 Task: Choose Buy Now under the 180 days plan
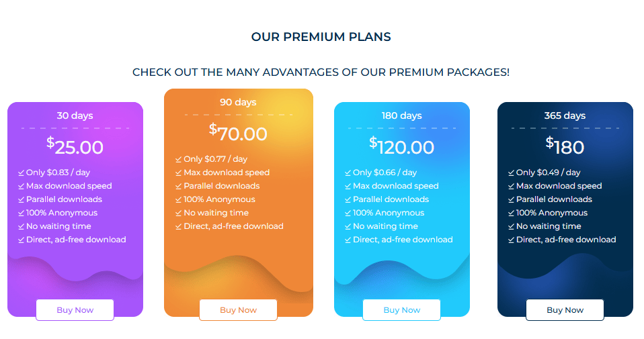401,310
